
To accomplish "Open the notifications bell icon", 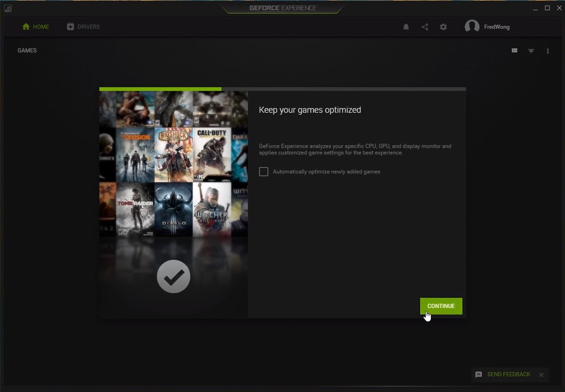I will 406,27.
